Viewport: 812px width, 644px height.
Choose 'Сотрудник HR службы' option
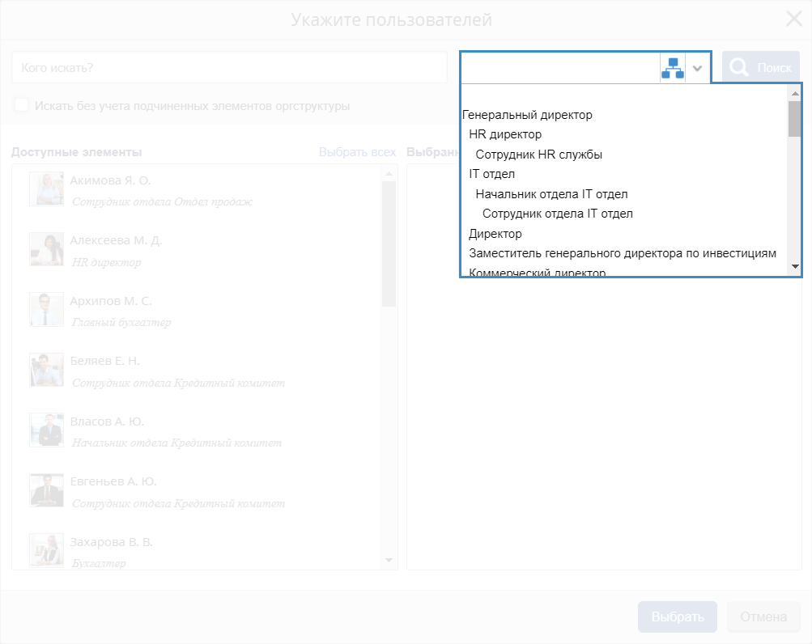tap(538, 155)
